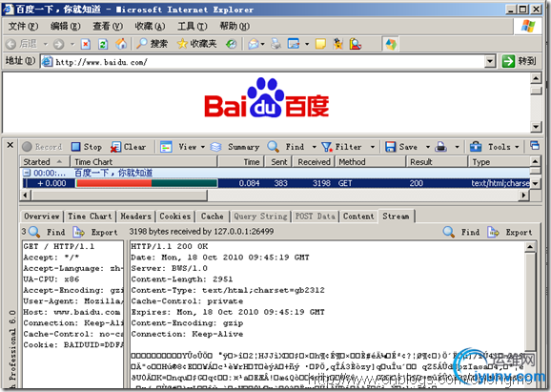Click the Edit page icon in IE toolbar
Screen dimensions: 551x392
point(294,44)
